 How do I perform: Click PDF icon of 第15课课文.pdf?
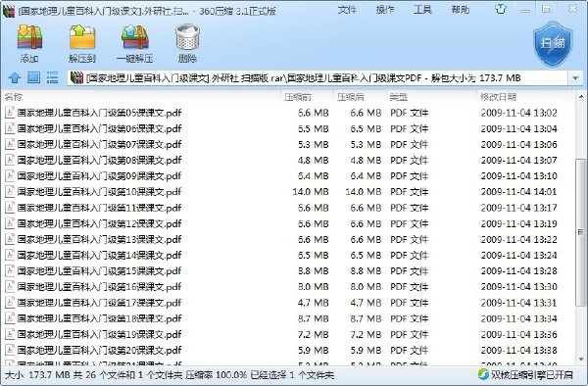coord(10,271)
